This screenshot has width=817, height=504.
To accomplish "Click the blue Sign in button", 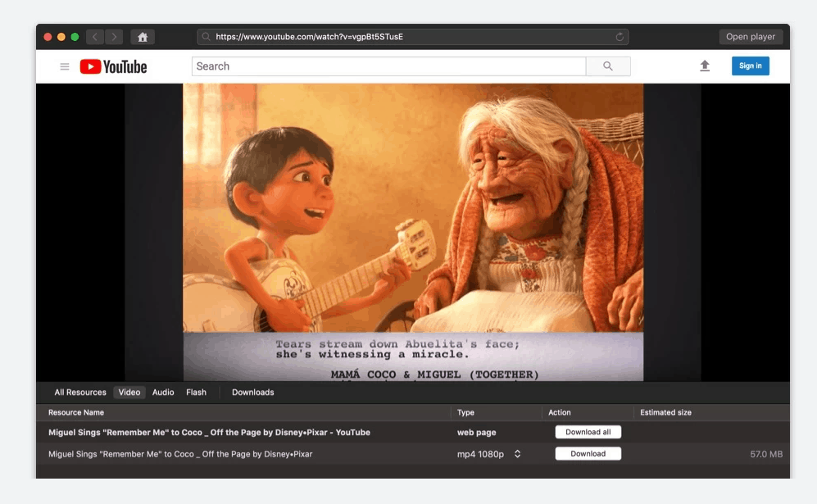I will coord(751,66).
